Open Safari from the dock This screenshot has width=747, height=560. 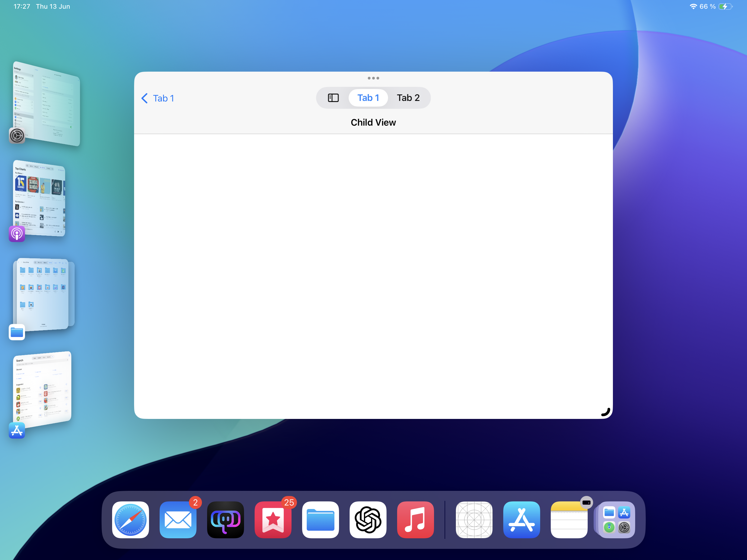[130, 520]
